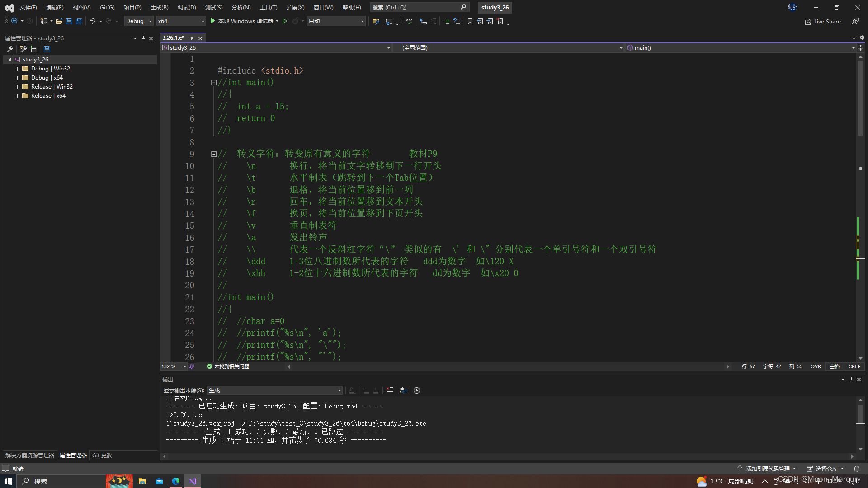This screenshot has height=488, width=868.
Task: Click the Live Share button
Action: pyautogui.click(x=823, y=21)
